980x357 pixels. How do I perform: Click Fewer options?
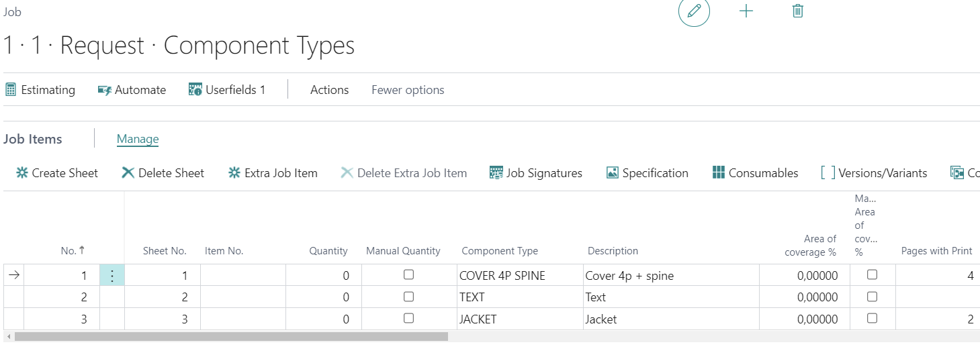408,90
